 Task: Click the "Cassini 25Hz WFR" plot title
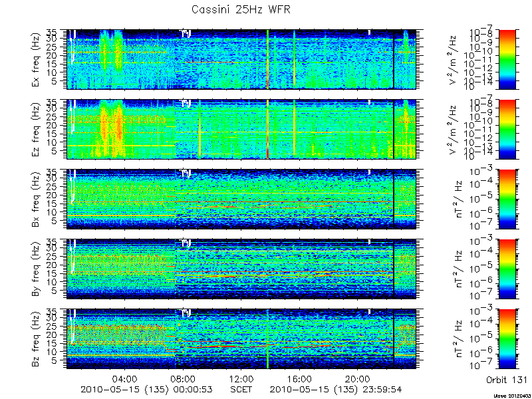pyautogui.click(x=241, y=9)
